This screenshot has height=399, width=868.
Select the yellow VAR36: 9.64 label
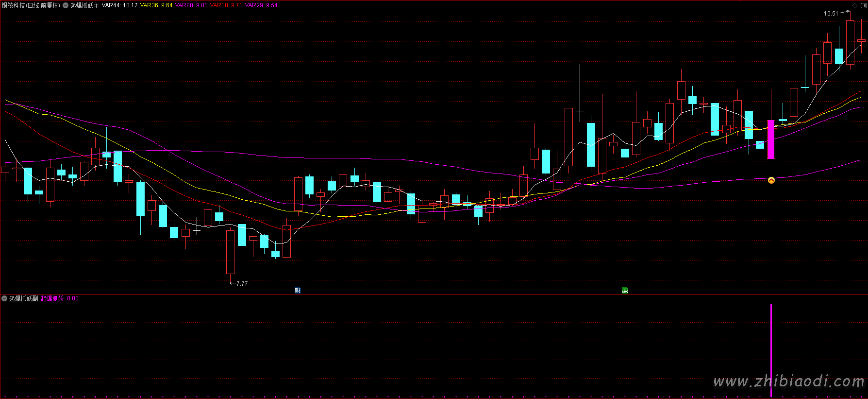[x=156, y=5]
